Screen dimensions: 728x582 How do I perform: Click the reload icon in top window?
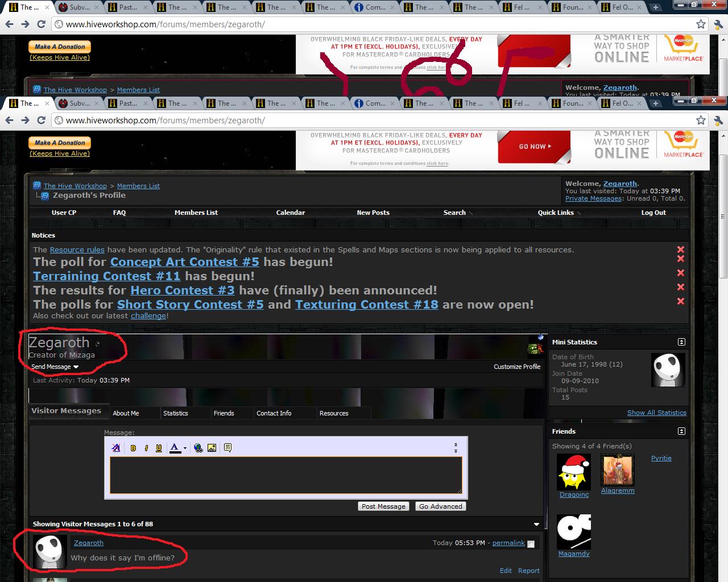tap(41, 24)
